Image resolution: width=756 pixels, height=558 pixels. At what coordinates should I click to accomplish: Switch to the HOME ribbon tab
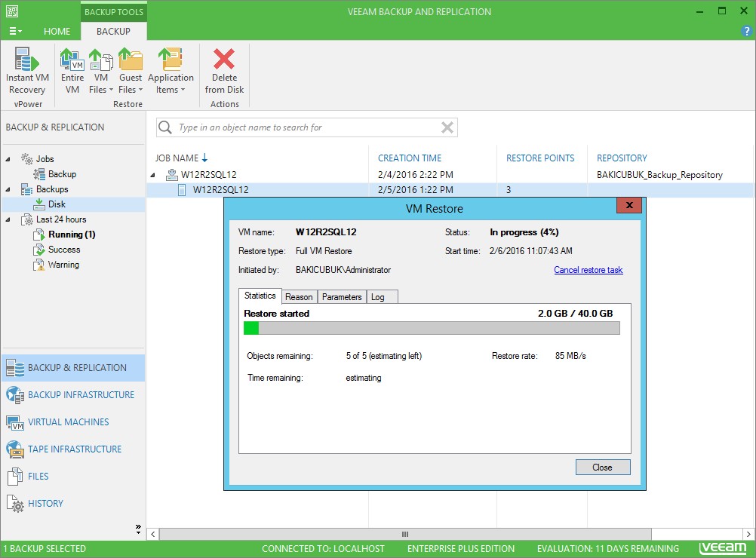coord(57,32)
